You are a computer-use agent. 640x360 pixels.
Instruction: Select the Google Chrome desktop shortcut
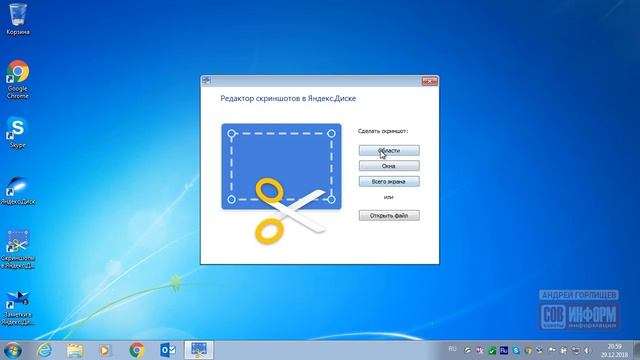click(18, 80)
